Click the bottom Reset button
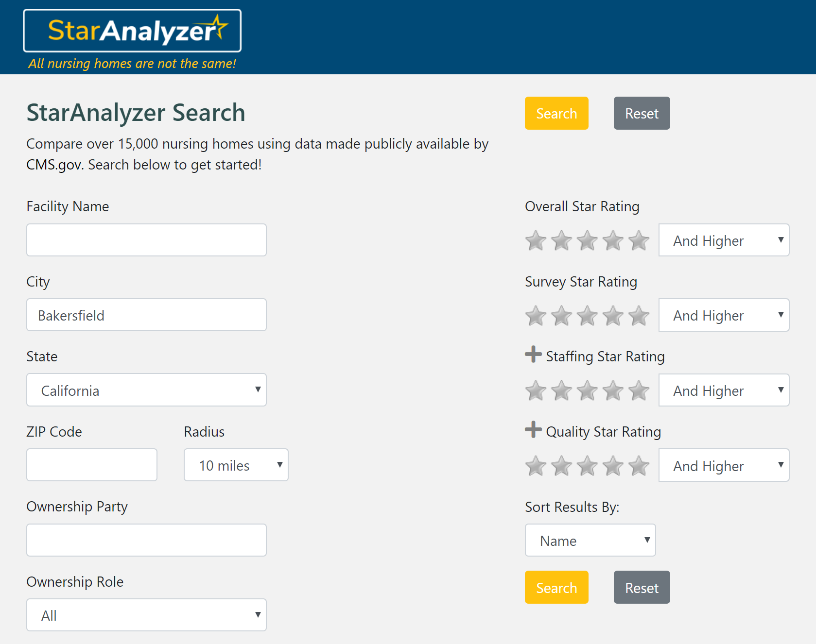Screen dimensions: 816x644 click(642, 587)
